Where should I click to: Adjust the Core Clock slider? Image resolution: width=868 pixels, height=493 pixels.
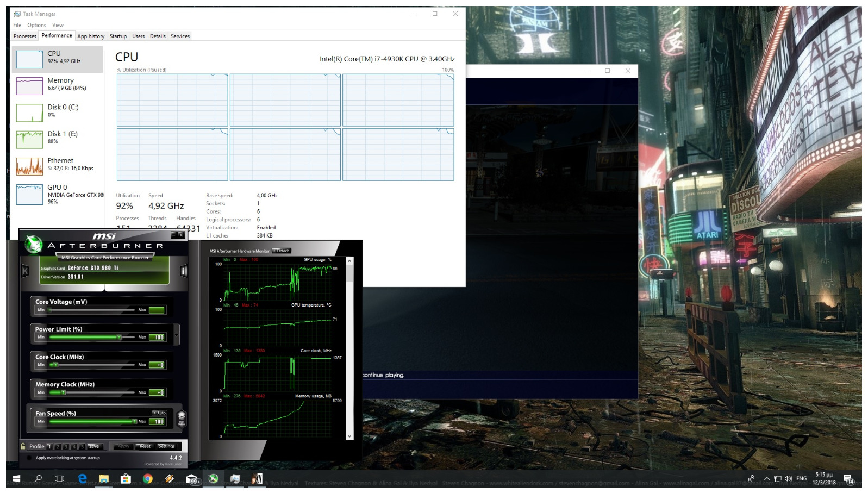[91, 365]
